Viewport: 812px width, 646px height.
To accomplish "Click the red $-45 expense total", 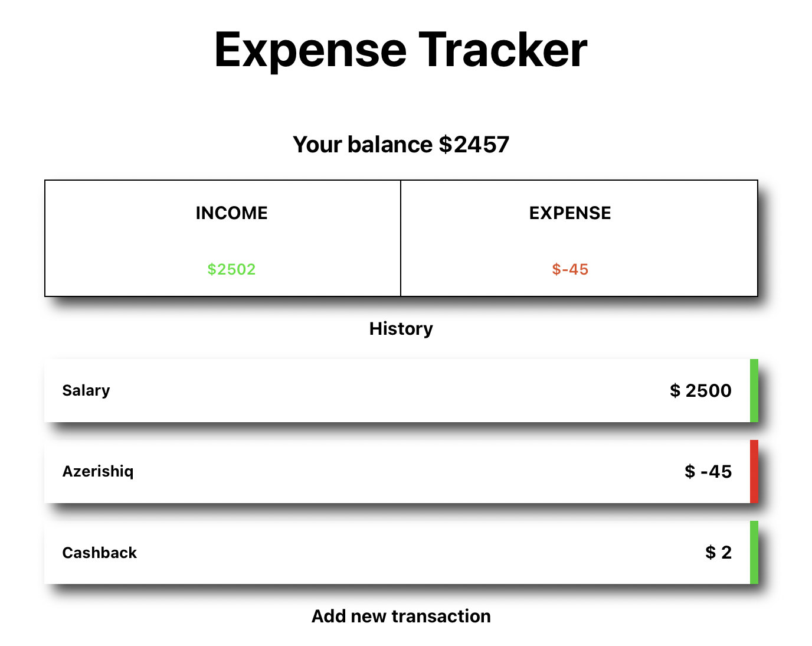I will tap(569, 269).
